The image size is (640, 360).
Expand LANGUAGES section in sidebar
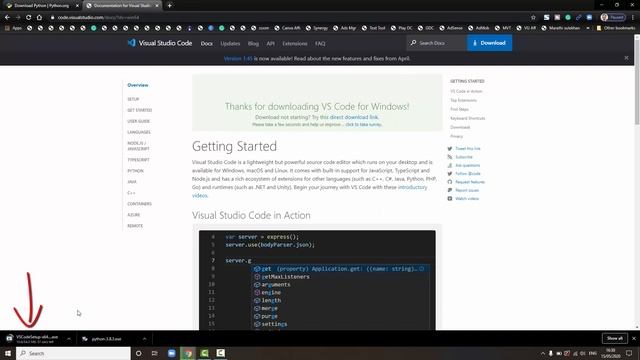[139, 132]
